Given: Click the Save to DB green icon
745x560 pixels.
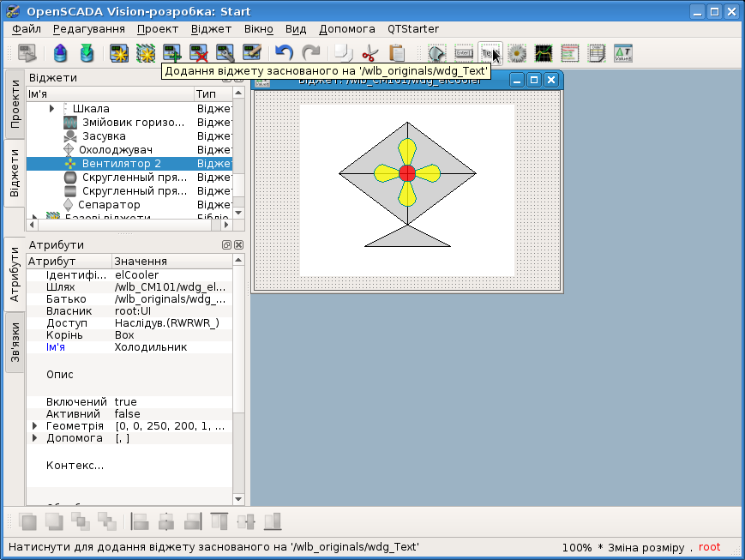Looking at the screenshot, I should pos(87,53).
